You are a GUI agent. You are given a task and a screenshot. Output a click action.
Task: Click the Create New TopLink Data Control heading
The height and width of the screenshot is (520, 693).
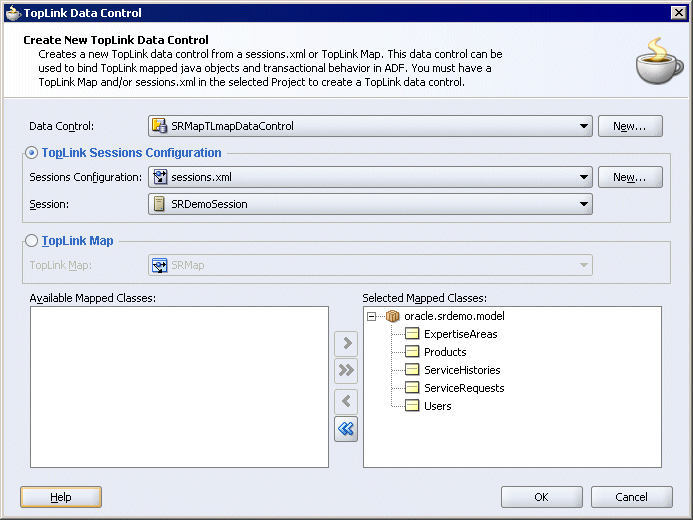(x=116, y=40)
